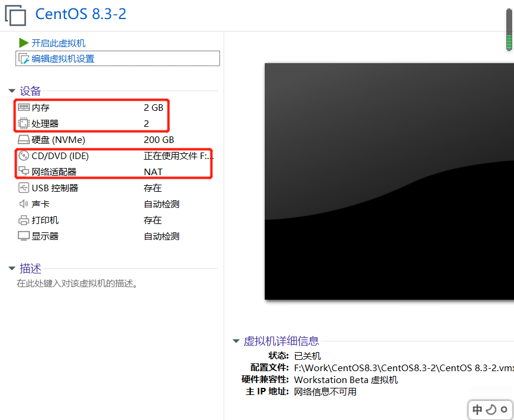Click the 配置文件: label

point(270,368)
